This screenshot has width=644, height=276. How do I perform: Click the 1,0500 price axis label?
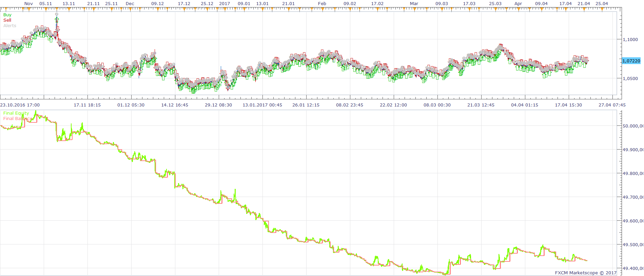(630, 79)
